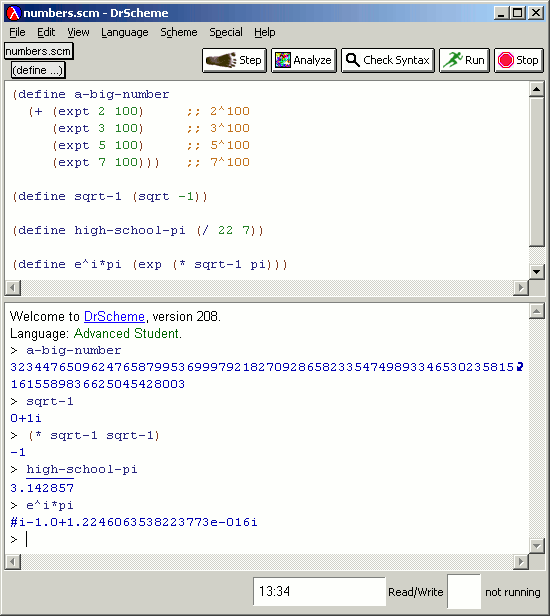The height and width of the screenshot is (616, 550).
Task: Click definitions horizontal scroll left arrow
Action: pyautogui.click(x=13, y=288)
